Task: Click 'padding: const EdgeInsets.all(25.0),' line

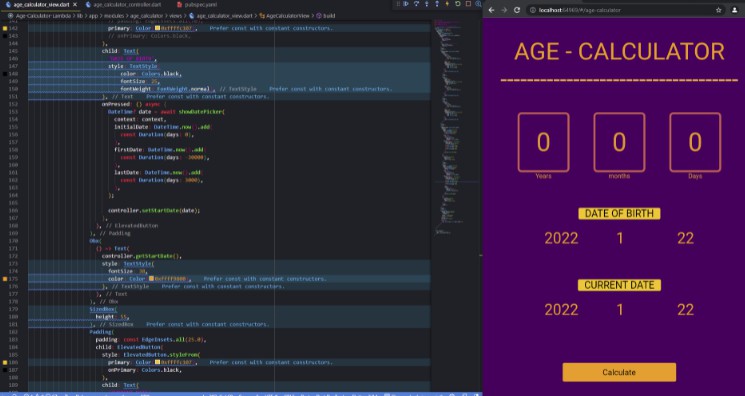Action: click(151, 340)
